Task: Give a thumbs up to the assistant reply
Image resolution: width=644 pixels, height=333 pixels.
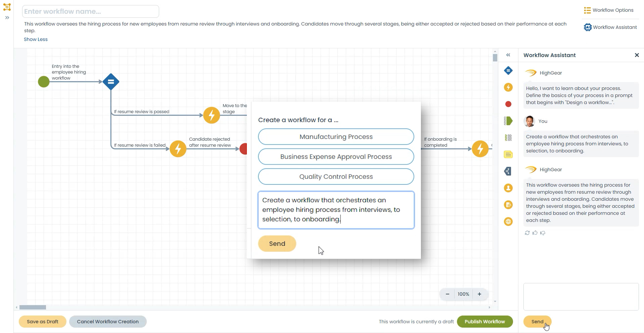Action: point(535,233)
